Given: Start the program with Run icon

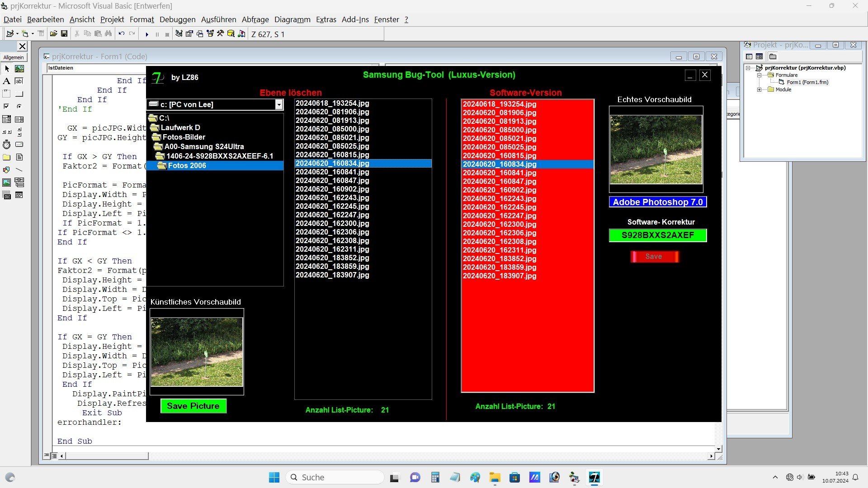Looking at the screenshot, I should pos(146,34).
